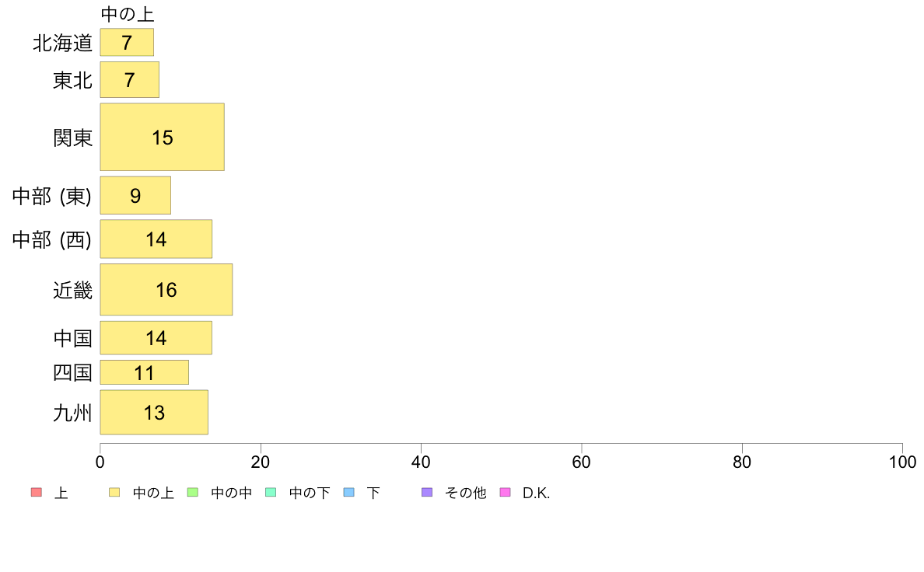Select the 中部 (東) bar showing 9

[x=135, y=196]
